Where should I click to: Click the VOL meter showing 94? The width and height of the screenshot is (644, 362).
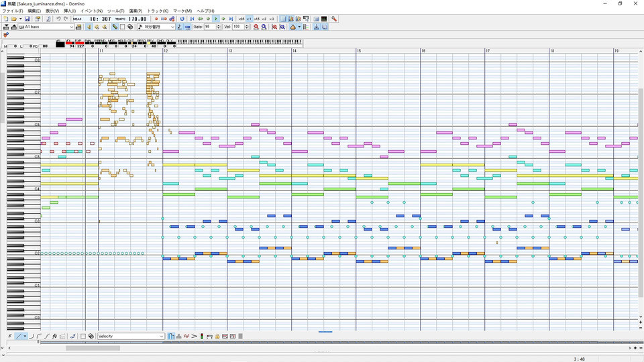tap(70, 44)
